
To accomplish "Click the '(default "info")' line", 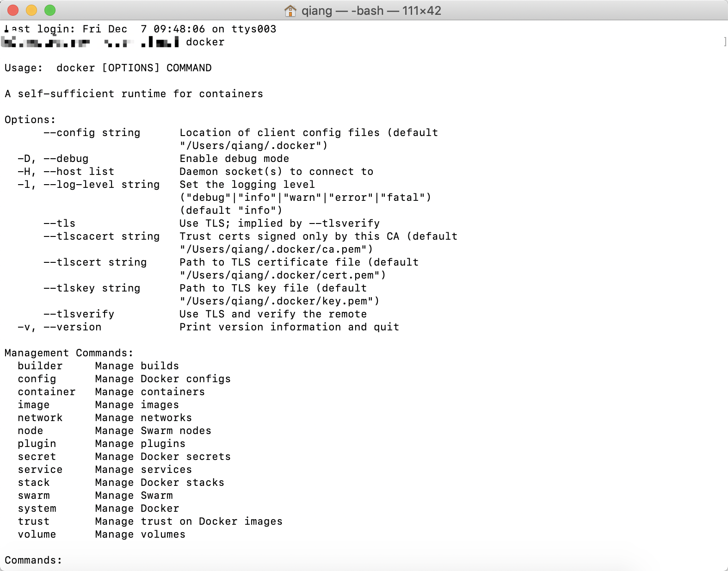I will point(231,210).
